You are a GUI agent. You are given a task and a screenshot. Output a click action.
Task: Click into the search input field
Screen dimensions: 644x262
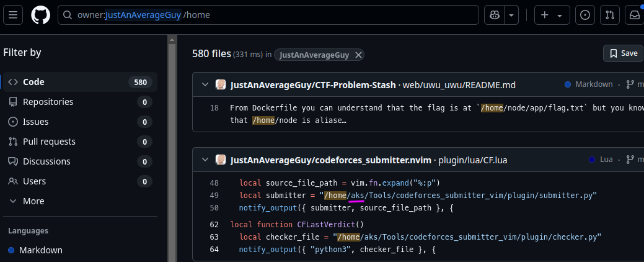click(268, 16)
